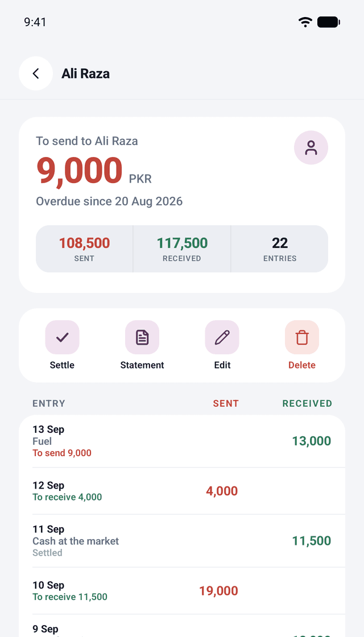Tap the ENTRY column header
Screen dimensions: 364x637
[x=49, y=403]
